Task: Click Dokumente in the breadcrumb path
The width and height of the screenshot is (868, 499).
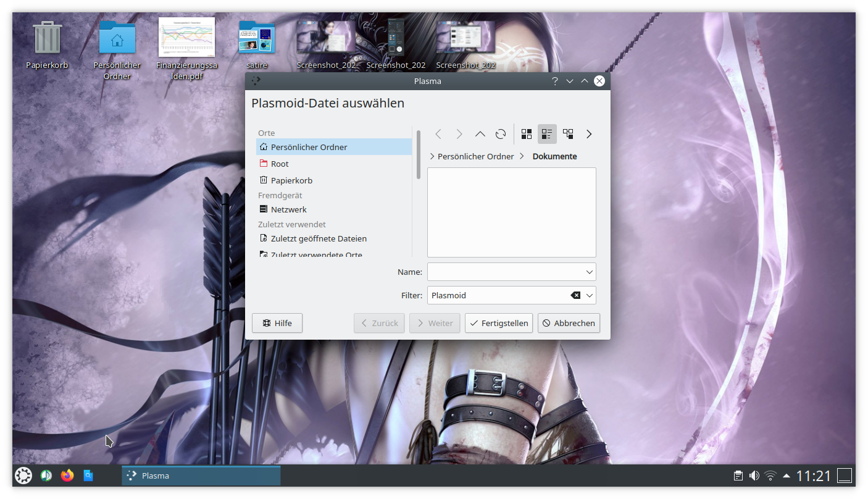Action: tap(554, 156)
